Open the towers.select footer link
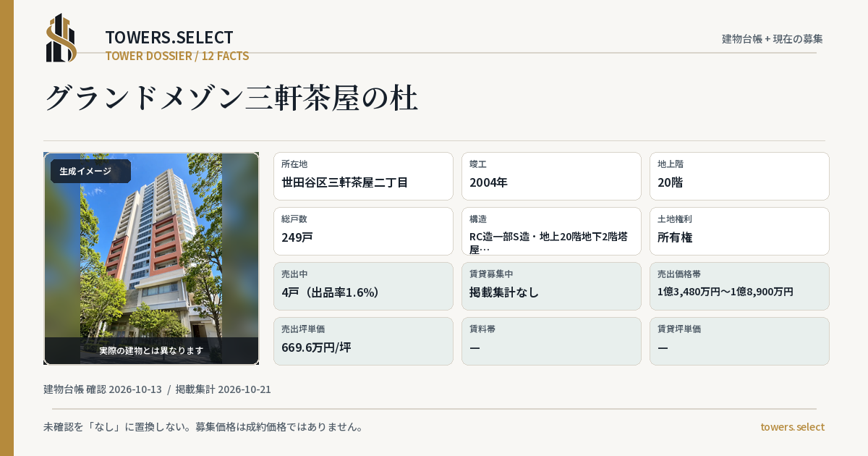The height and width of the screenshot is (456, 868). tap(792, 426)
